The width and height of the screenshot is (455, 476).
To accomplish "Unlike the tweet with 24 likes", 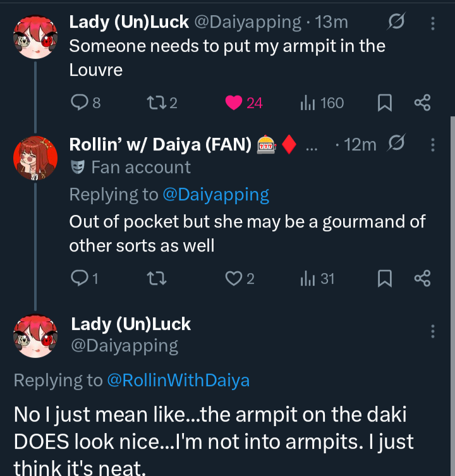I will (234, 102).
